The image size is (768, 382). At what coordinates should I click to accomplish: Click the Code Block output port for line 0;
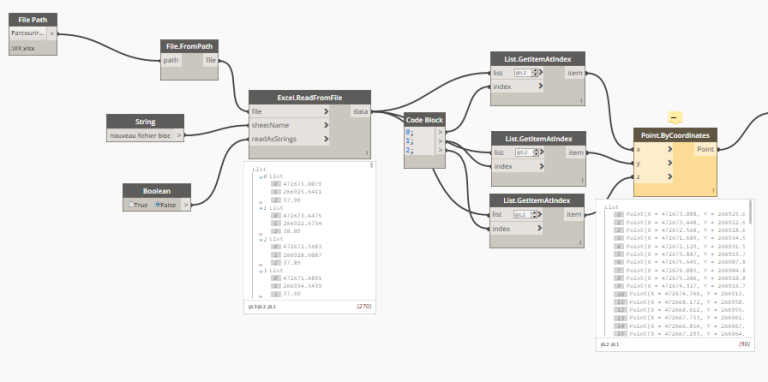(440, 132)
